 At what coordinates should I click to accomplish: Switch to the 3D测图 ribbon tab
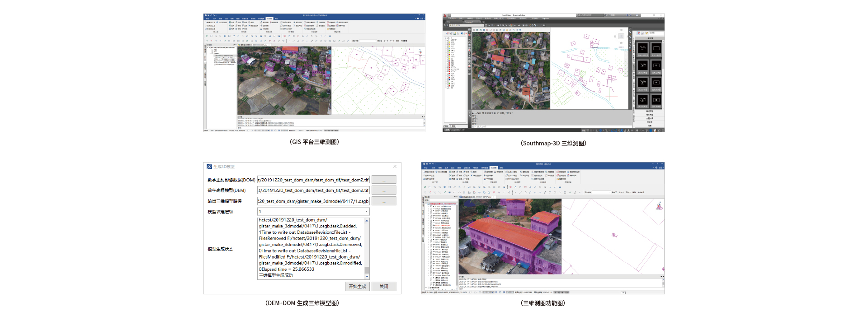click(494, 168)
